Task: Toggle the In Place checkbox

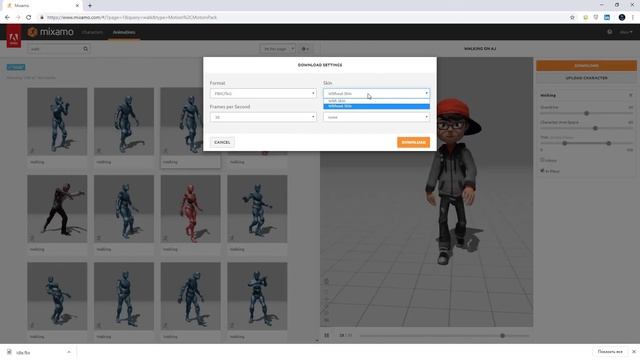Action: 542,171
